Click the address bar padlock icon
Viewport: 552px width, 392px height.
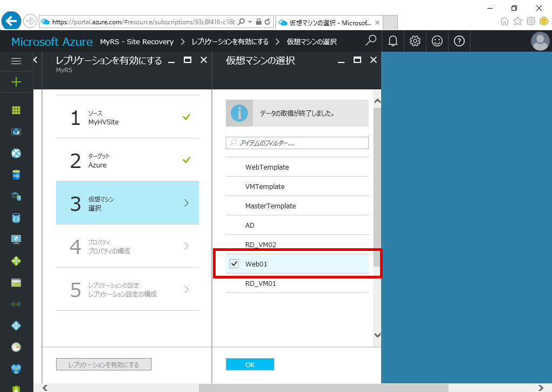click(258, 22)
